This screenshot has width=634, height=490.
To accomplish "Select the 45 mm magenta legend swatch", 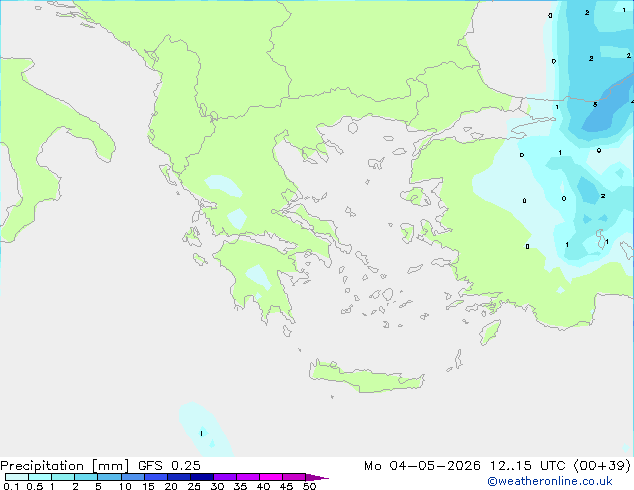I will pos(294,477).
